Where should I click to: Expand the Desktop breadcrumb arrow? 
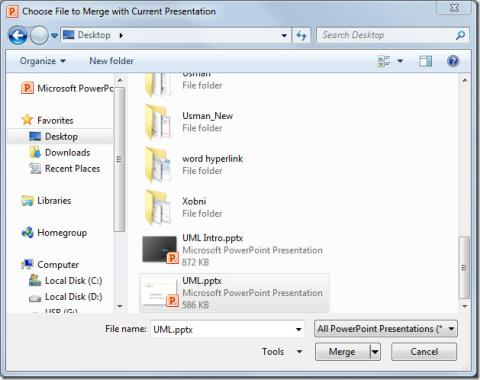[121, 35]
